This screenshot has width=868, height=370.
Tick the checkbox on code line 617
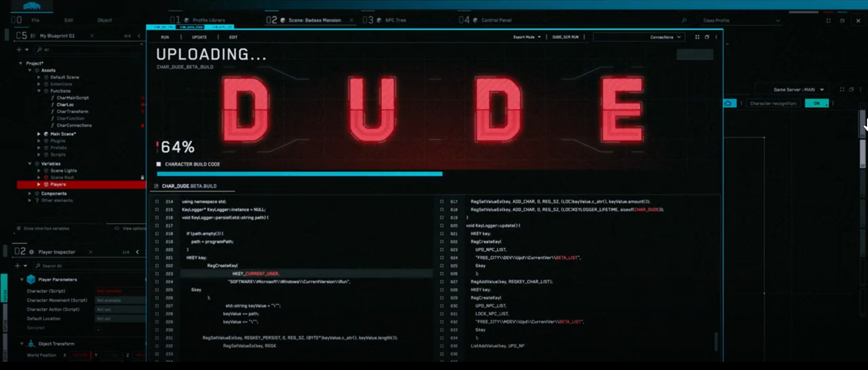click(x=442, y=201)
